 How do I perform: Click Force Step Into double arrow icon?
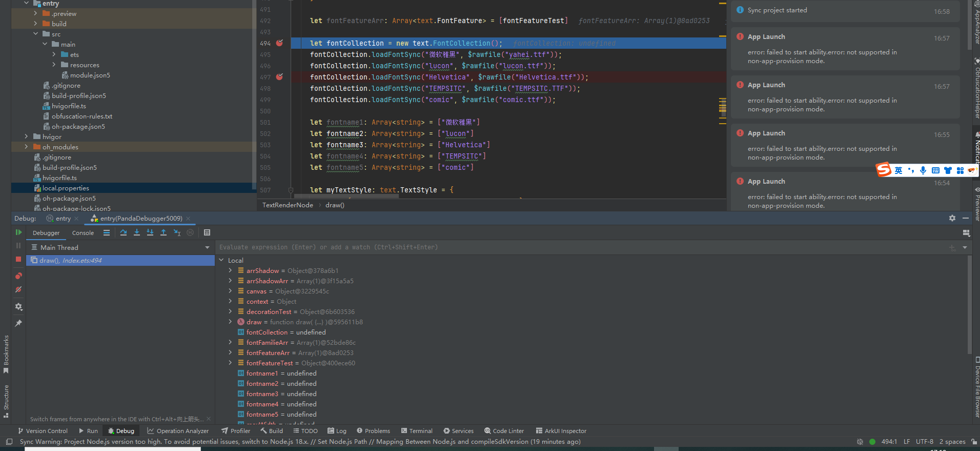click(150, 232)
